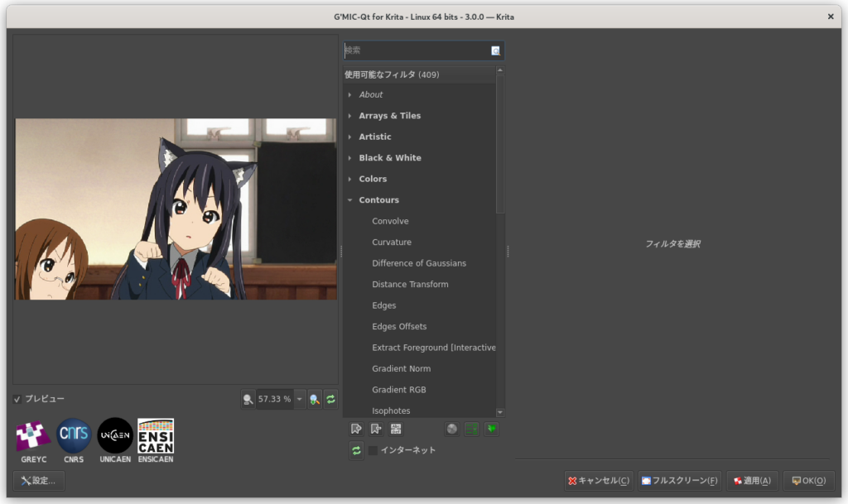Close the G'MIC-Qt dialog window

tap(831, 17)
